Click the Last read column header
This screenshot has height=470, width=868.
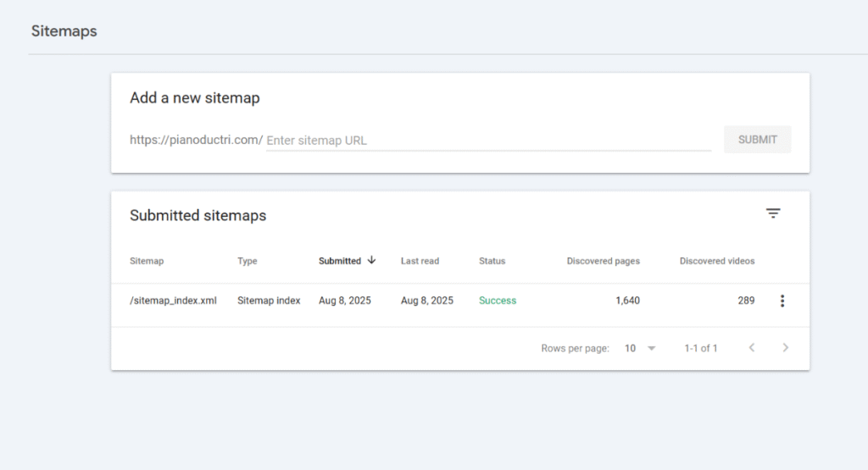tap(420, 261)
